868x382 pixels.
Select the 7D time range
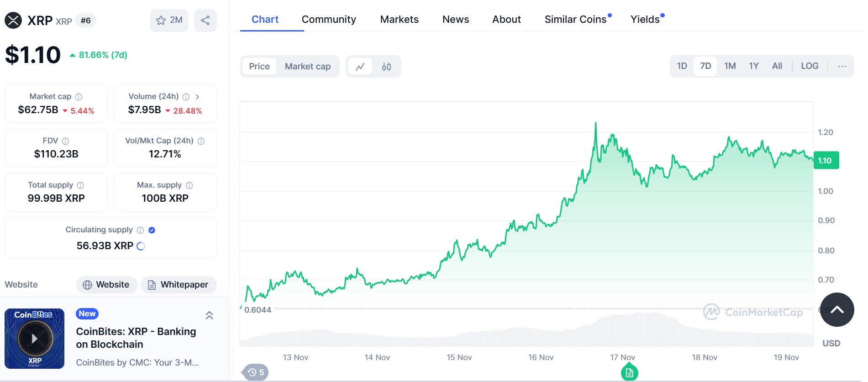(x=705, y=66)
